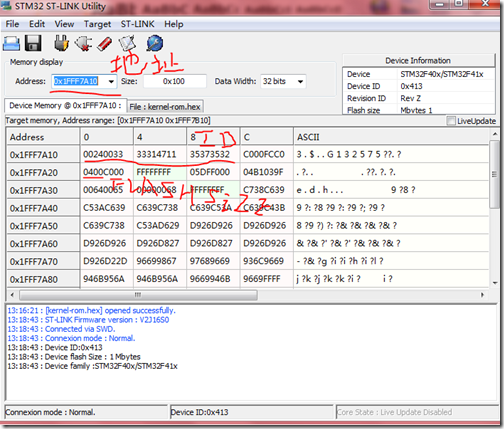
Task: Click status bar Core State text
Action: [395, 412]
